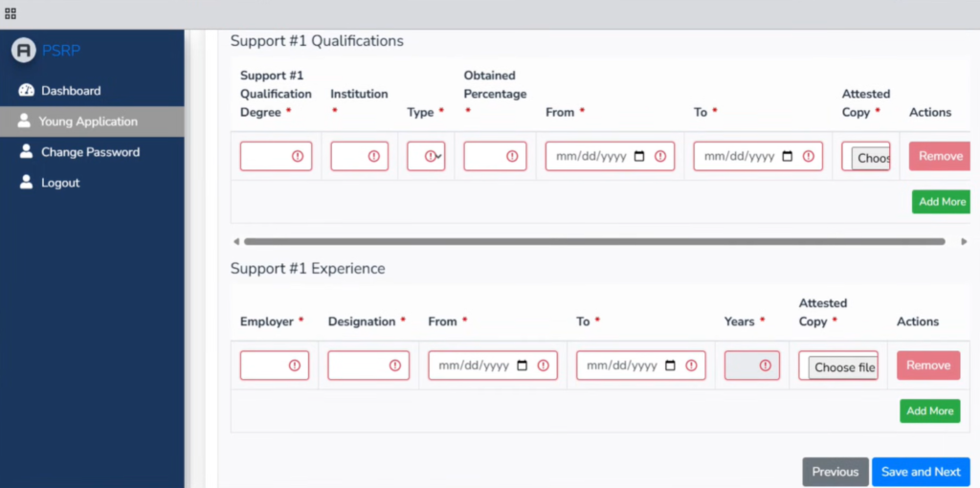Click the Previous button
This screenshot has width=980, height=488.
(x=835, y=472)
